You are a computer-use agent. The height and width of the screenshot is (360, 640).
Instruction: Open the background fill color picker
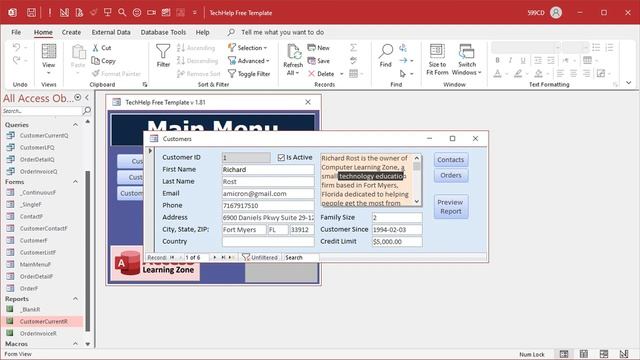(x=538, y=73)
